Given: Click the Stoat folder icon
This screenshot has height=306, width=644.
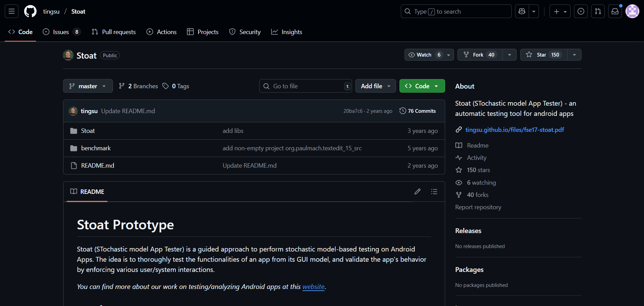Looking at the screenshot, I should pyautogui.click(x=74, y=131).
